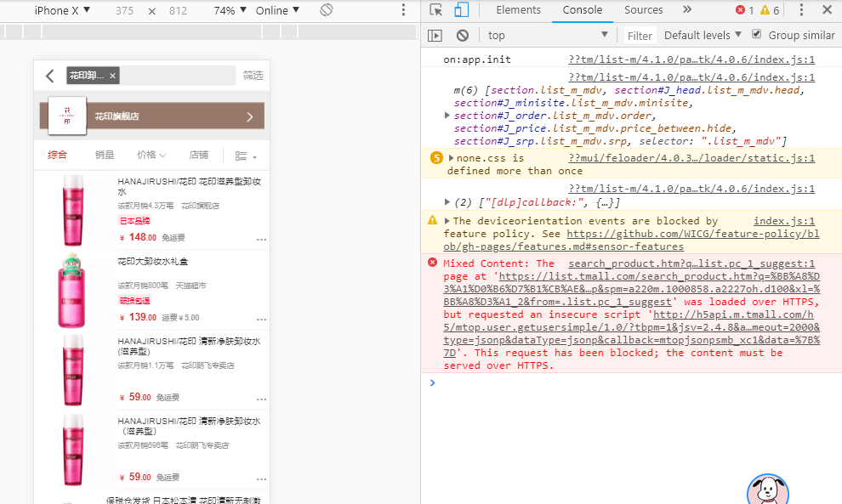
Task: Open the 74% zoom dropdown
Action: coord(230,10)
